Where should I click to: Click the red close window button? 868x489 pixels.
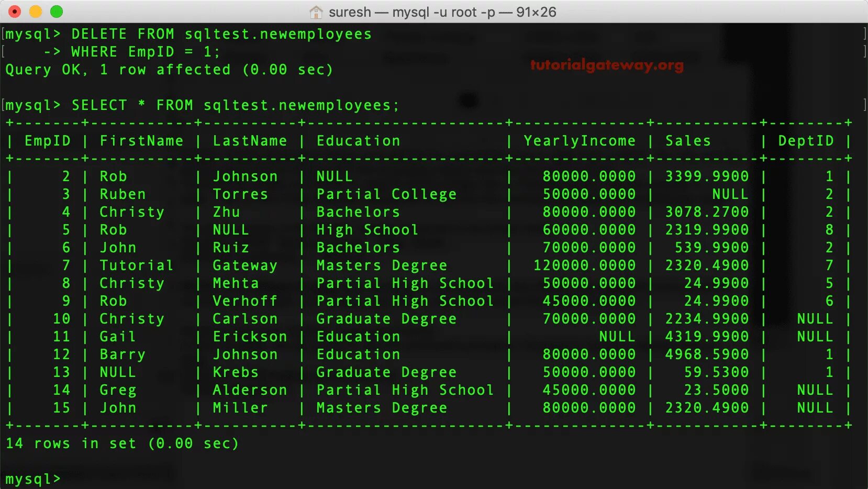point(15,12)
